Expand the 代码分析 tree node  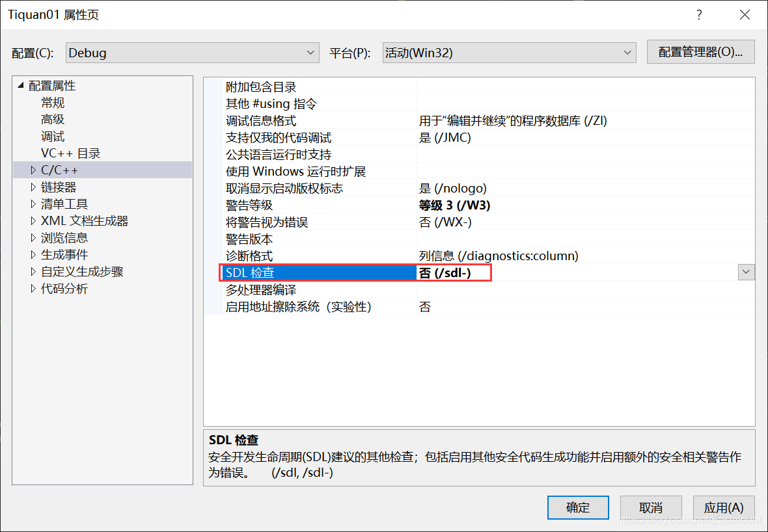click(x=34, y=288)
